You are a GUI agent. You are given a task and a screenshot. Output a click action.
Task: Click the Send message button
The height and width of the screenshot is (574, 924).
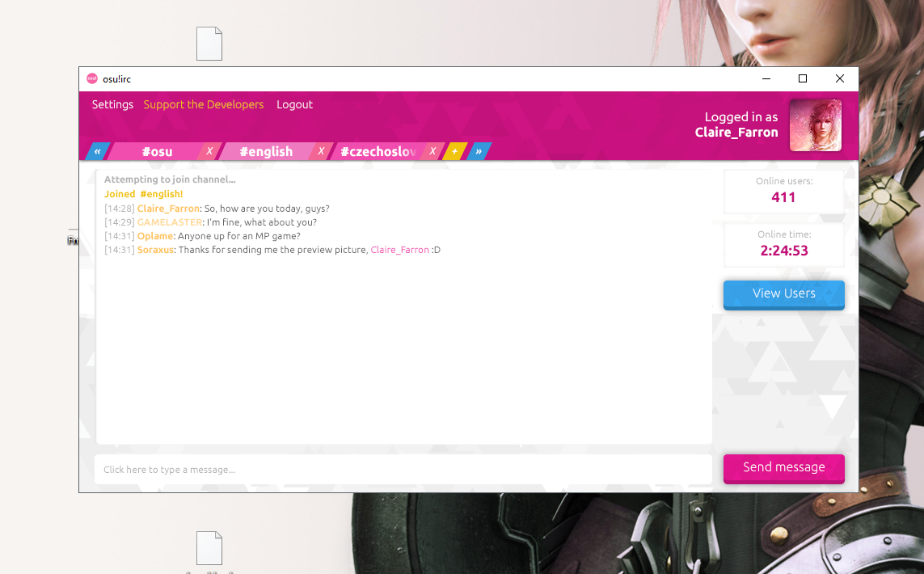tap(784, 469)
